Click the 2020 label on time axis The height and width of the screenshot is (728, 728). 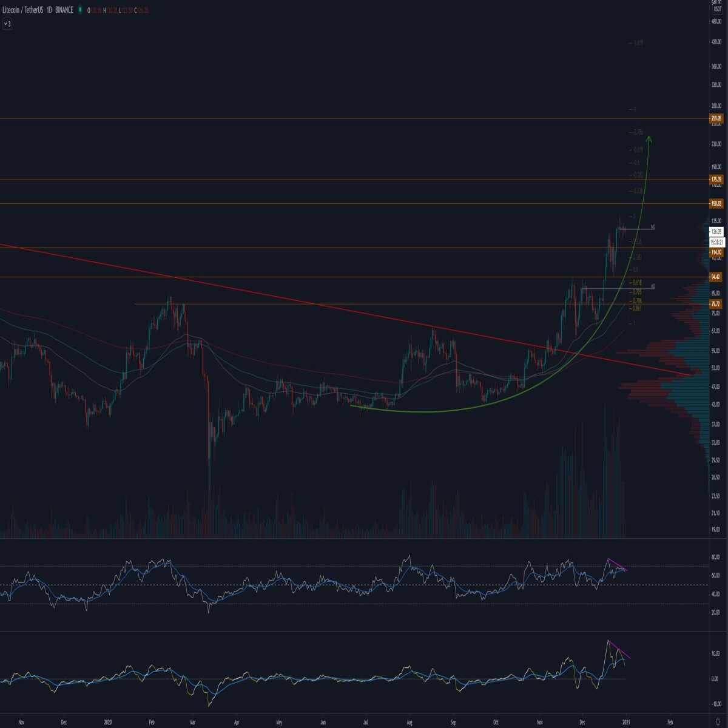[x=109, y=723]
